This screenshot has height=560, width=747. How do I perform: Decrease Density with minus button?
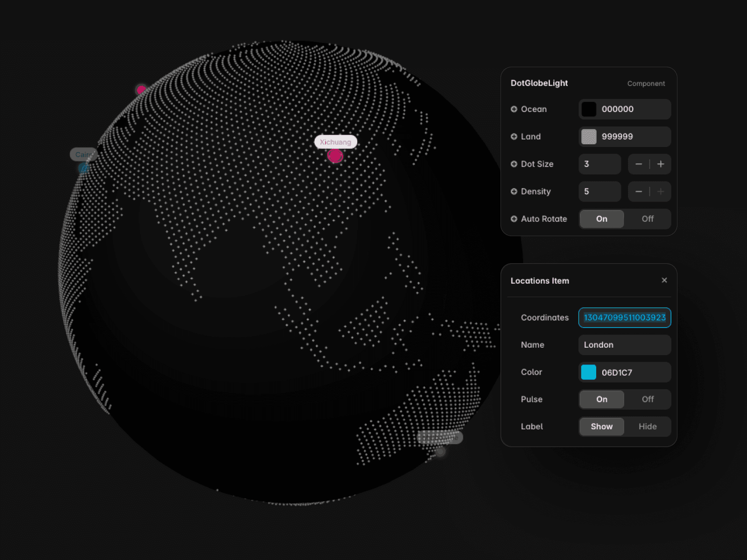[x=639, y=191]
